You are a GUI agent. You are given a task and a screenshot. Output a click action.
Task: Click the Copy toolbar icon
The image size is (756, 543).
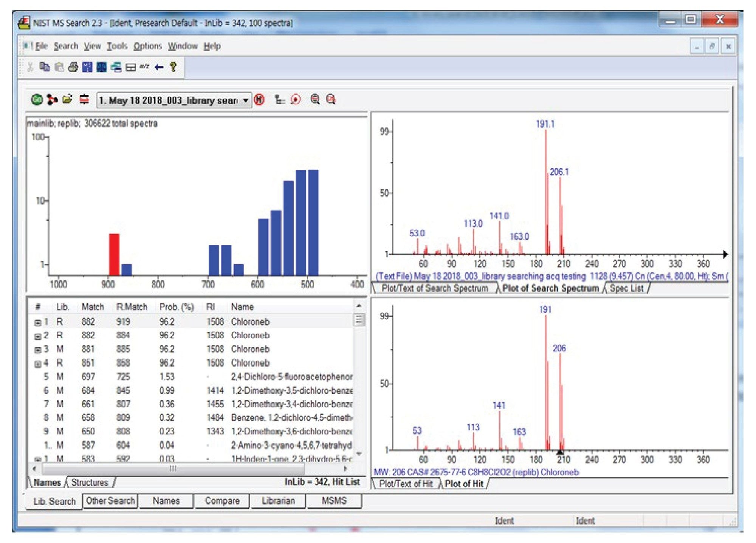click(x=45, y=67)
